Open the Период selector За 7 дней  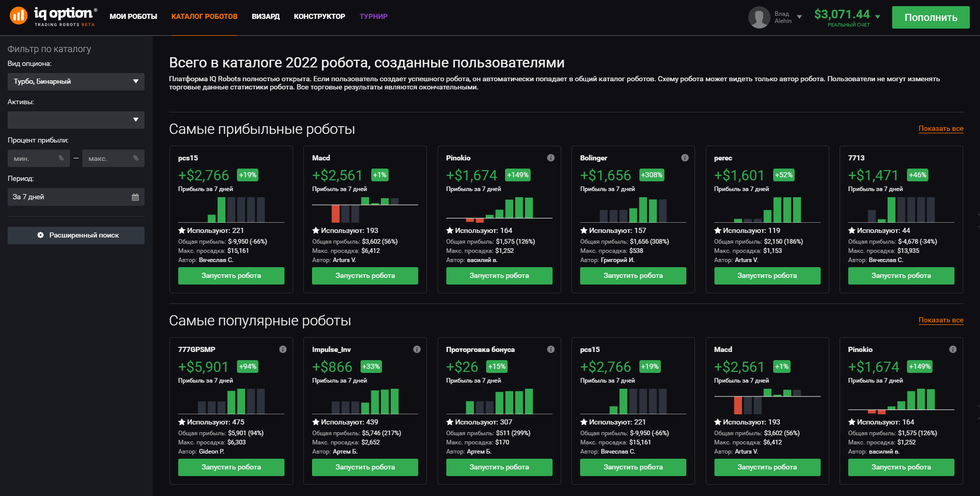pos(76,197)
